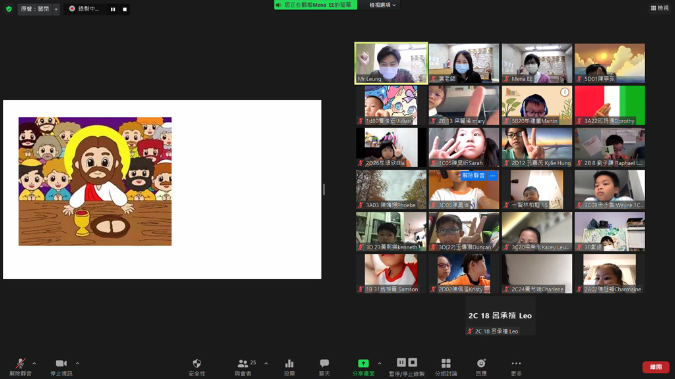The height and width of the screenshot is (379, 675).
Task: Click the blue Unmute button on the video tile
Action: 473,175
